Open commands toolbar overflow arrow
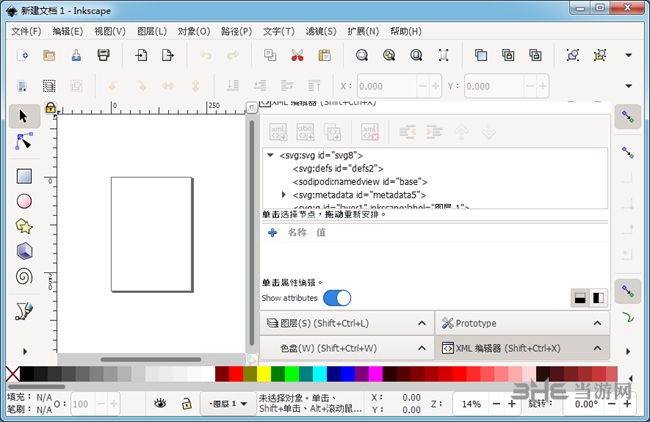The image size is (650, 422). click(x=628, y=55)
